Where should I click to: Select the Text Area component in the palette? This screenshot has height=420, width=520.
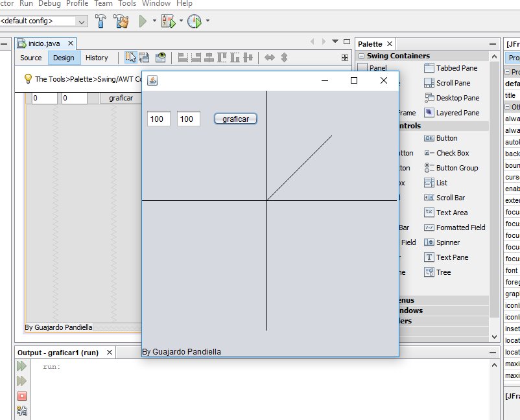pyautogui.click(x=448, y=212)
